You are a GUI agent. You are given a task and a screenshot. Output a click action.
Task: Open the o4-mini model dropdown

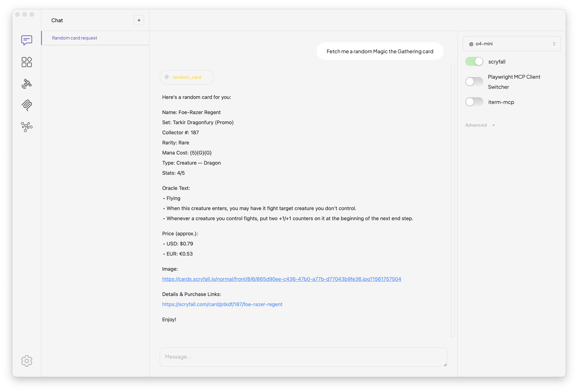[x=511, y=43]
